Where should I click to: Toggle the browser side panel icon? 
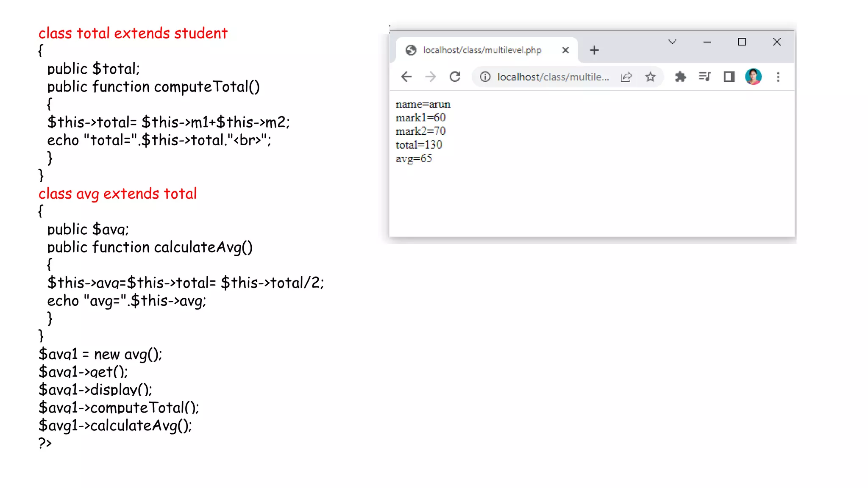729,77
